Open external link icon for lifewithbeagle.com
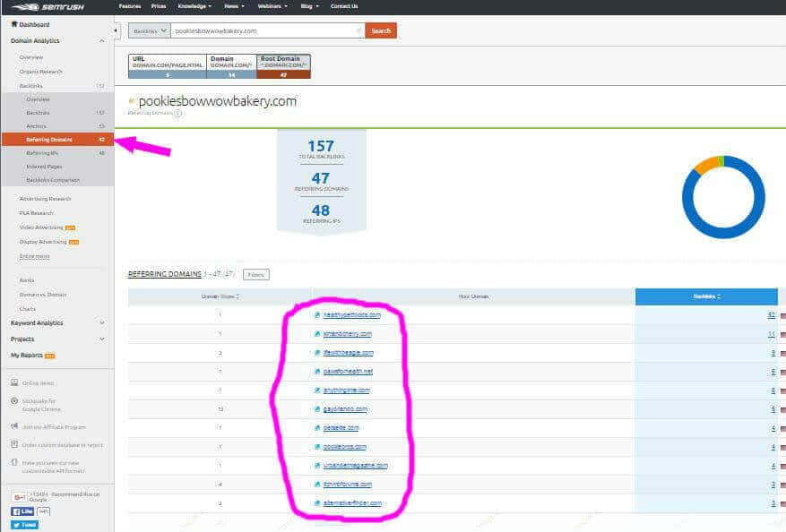786x532 pixels. coord(316,353)
